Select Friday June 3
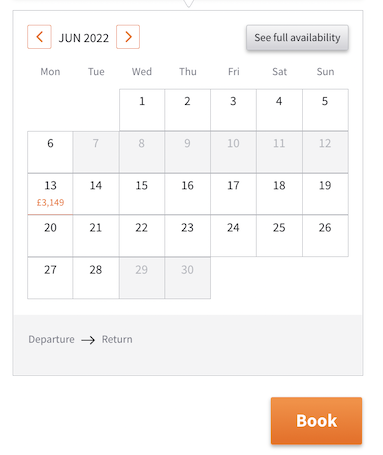 (233, 110)
